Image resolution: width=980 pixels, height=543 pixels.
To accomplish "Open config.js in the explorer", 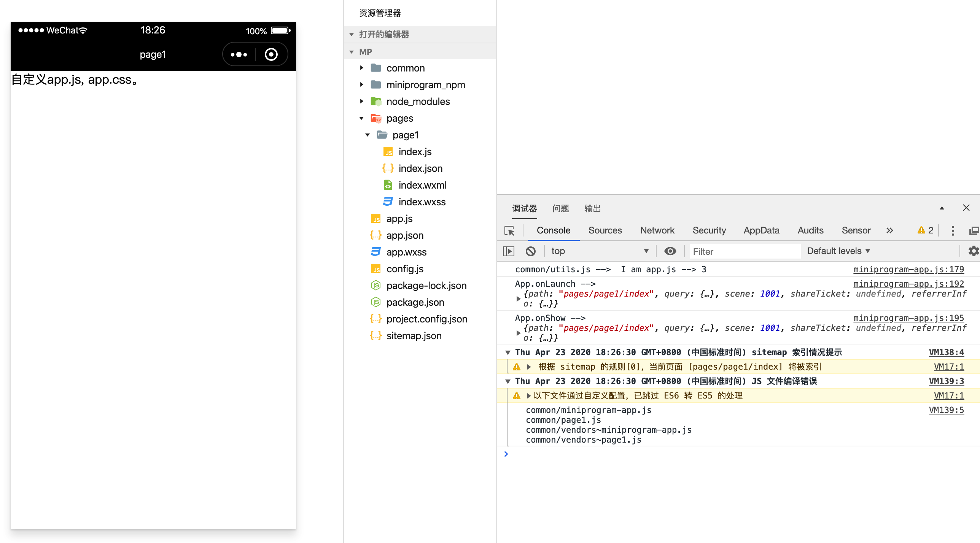I will tap(397, 269).
